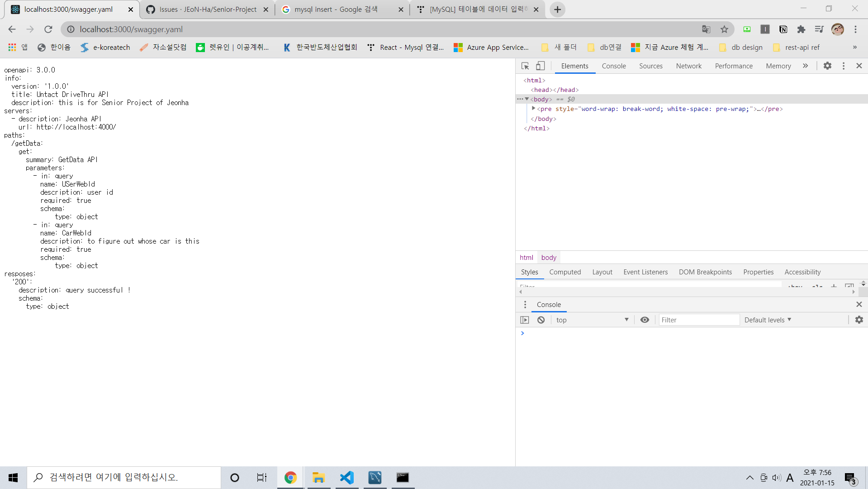Open a new browser tab

click(558, 10)
